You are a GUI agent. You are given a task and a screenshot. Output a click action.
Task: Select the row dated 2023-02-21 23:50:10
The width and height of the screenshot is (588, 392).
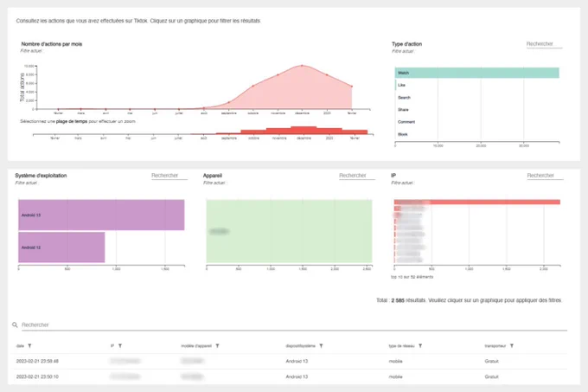[x=291, y=376]
